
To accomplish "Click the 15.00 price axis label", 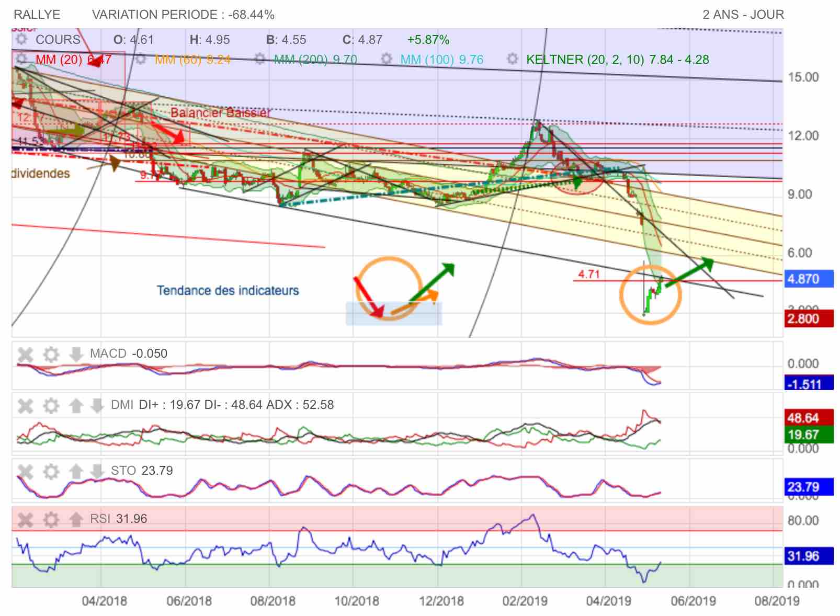I will pos(803,77).
